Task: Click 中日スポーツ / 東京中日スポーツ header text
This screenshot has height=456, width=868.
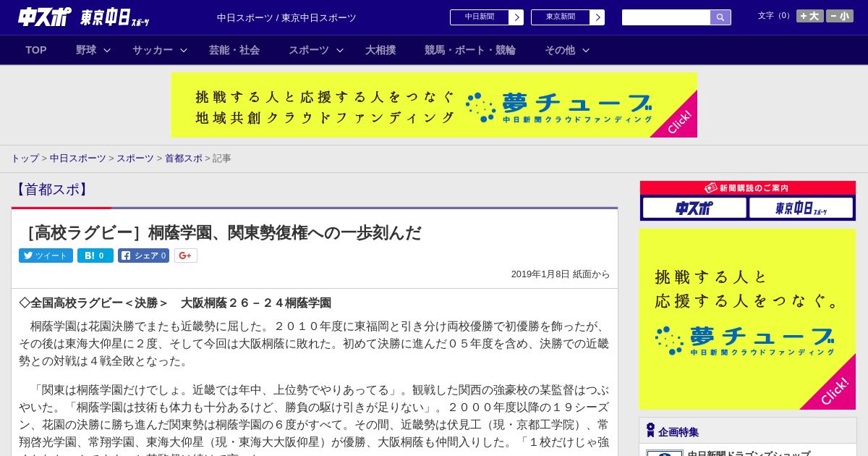Action: pyautogui.click(x=286, y=17)
